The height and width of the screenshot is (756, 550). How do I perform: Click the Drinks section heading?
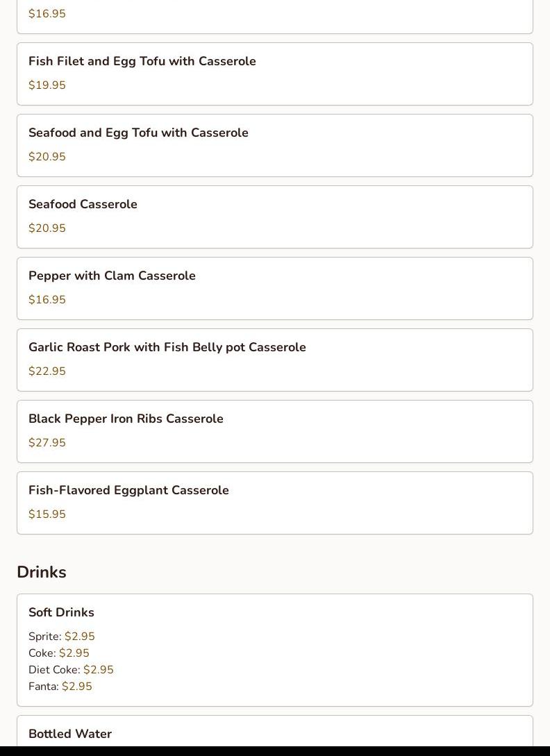[42, 572]
